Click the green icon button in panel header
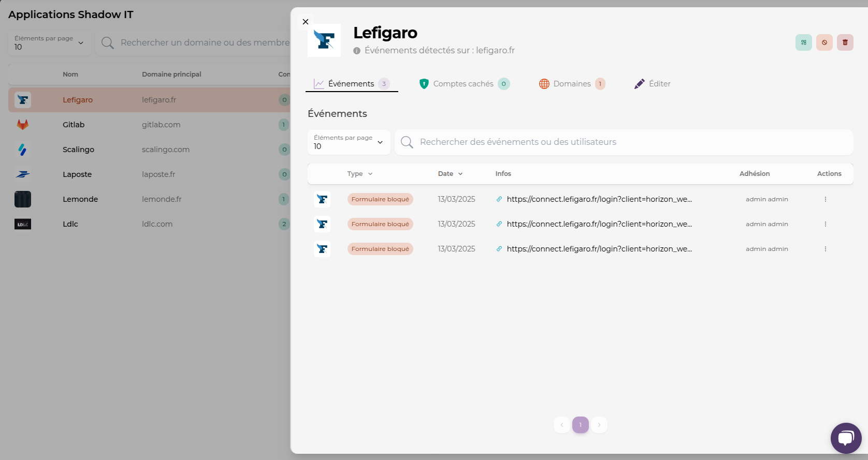This screenshot has width=868, height=460. click(803, 42)
